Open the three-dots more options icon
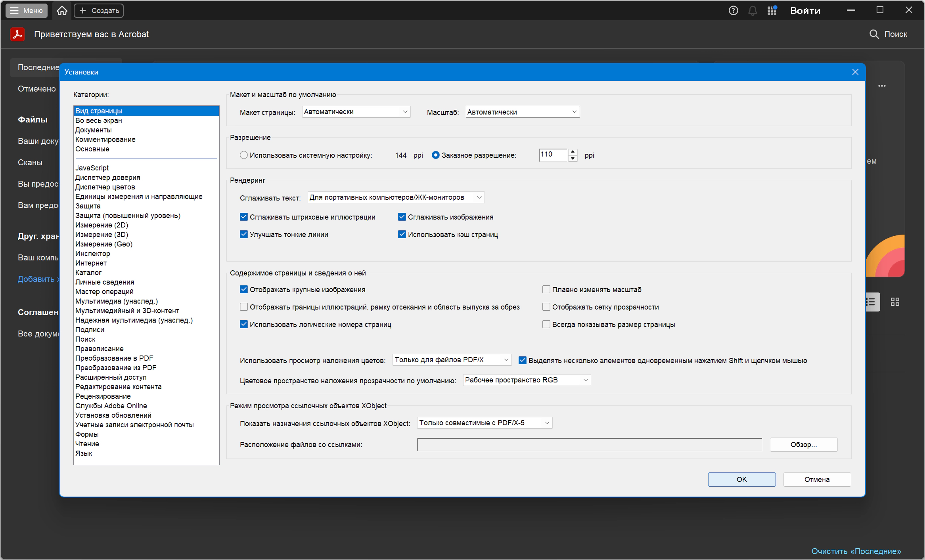Image resolution: width=925 pixels, height=560 pixels. click(882, 86)
